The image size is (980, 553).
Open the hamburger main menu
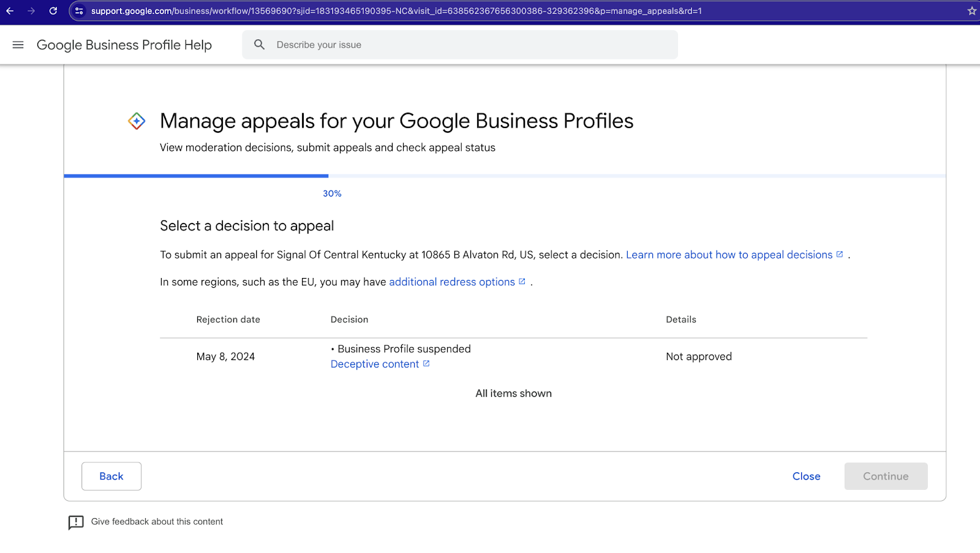click(18, 45)
